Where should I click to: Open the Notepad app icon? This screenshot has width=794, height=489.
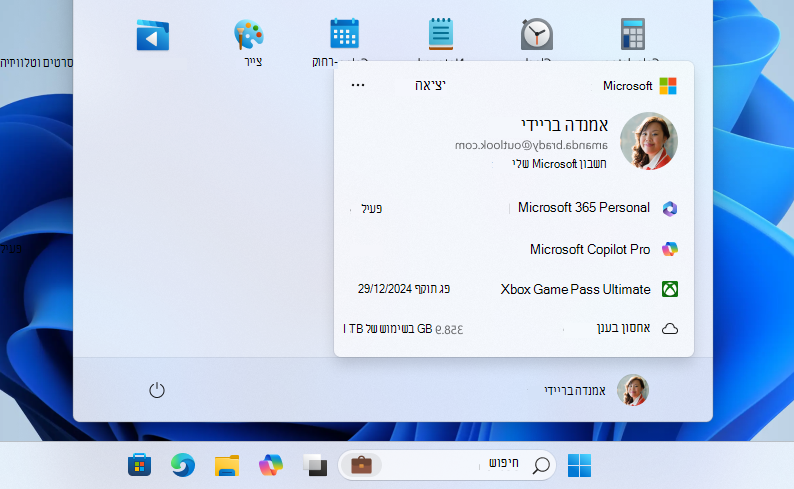pos(441,34)
